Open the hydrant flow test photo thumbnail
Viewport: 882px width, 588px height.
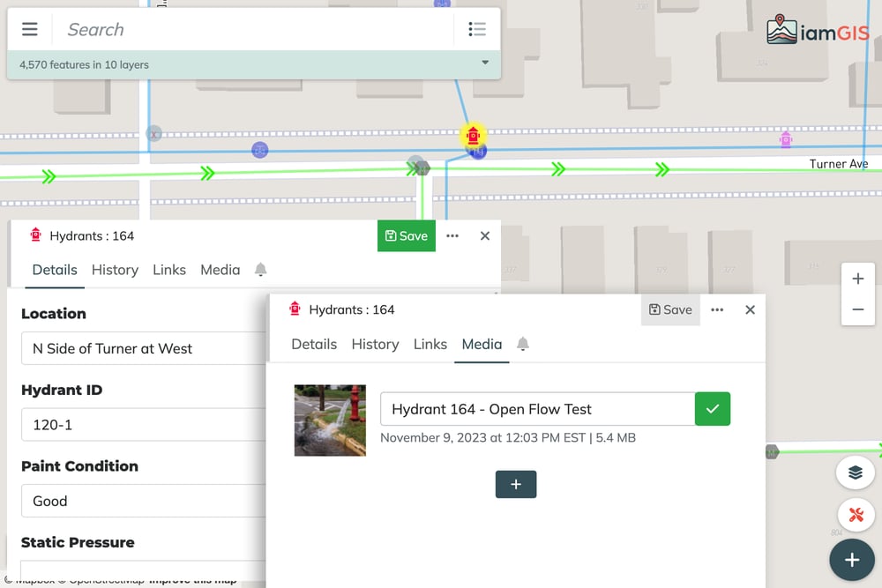click(x=330, y=420)
